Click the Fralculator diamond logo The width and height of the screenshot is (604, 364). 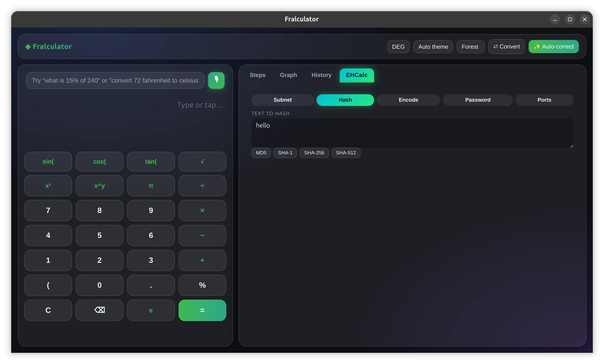coord(28,46)
